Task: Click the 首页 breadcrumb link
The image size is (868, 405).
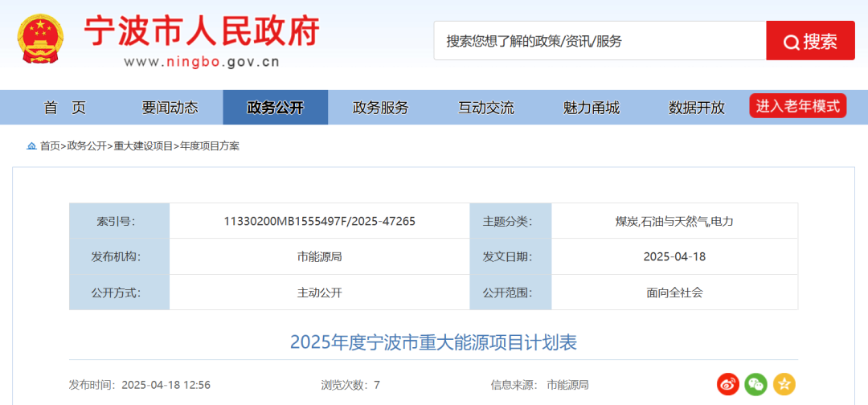Action: click(50, 146)
